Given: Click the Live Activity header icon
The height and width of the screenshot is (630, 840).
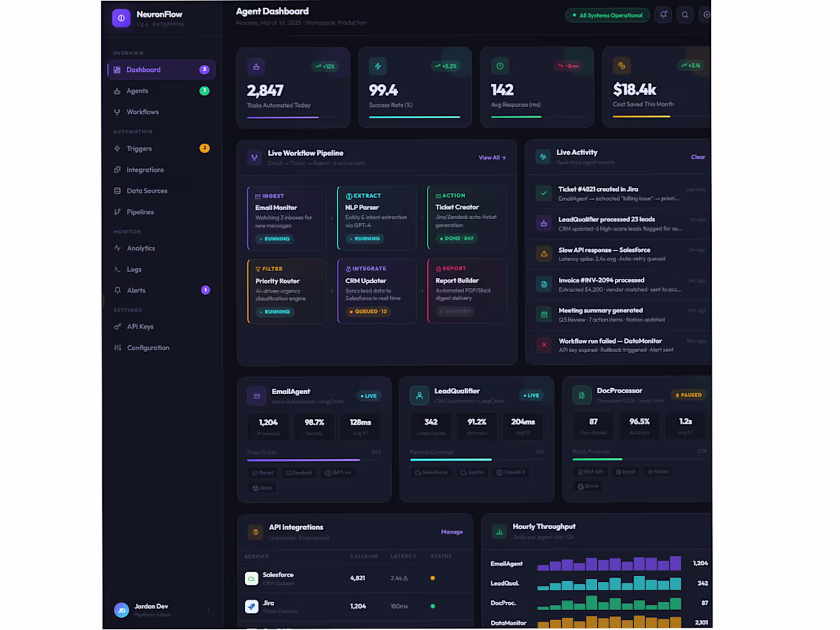Looking at the screenshot, I should [x=543, y=157].
